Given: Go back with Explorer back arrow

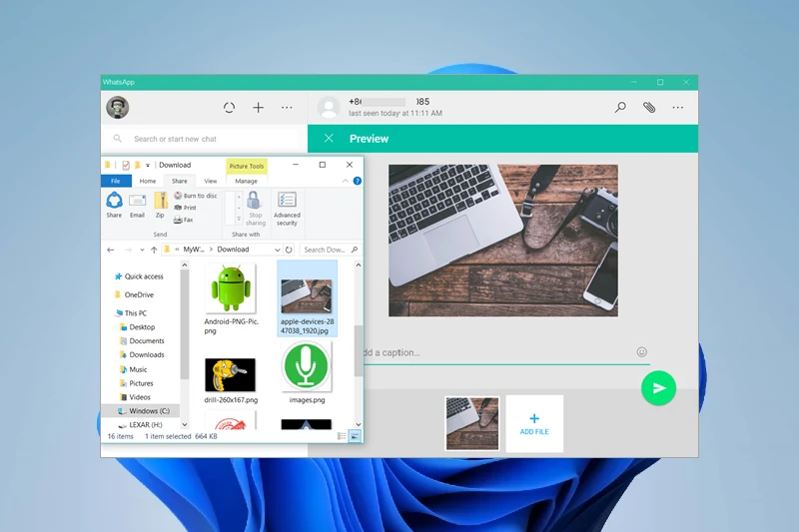Looking at the screenshot, I should click(111, 250).
